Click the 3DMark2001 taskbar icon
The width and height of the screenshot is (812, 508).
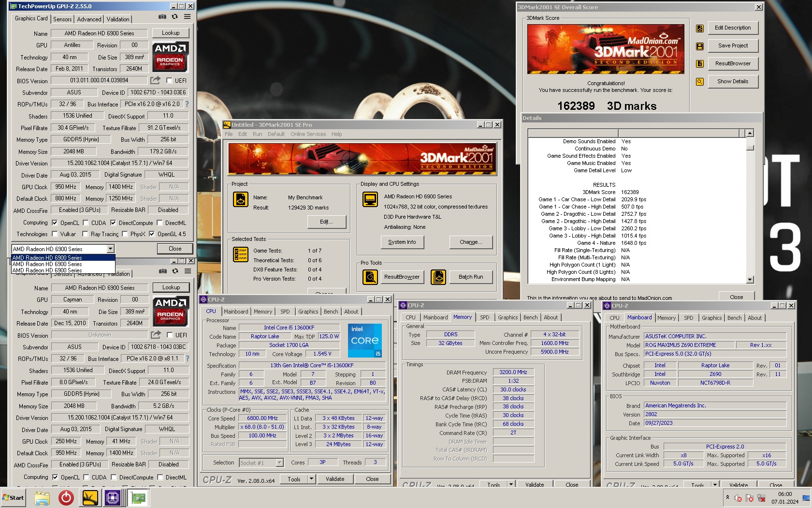click(x=90, y=498)
